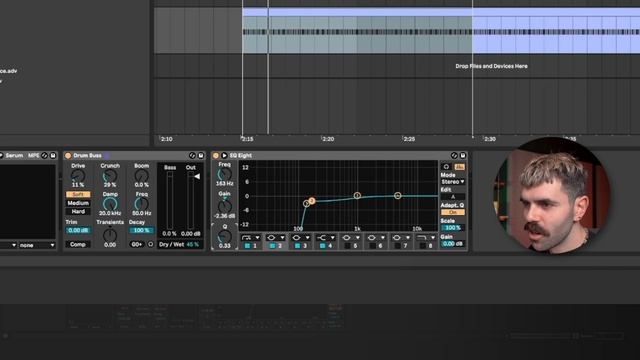This screenshot has width=640, height=360.
Task: Enable EQ band 5 activator
Action: tap(347, 246)
